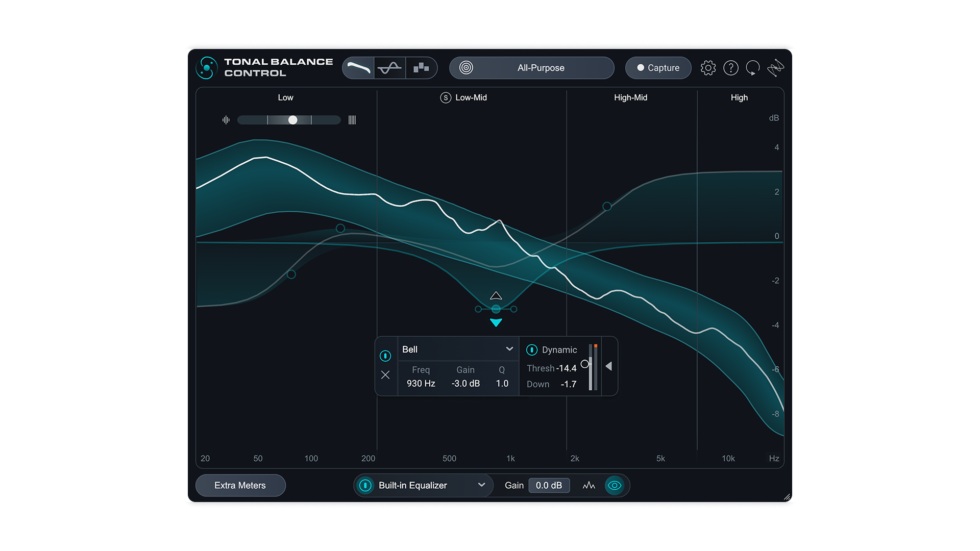Click the Extra Meters button
The width and height of the screenshot is (980, 551).
tap(240, 486)
